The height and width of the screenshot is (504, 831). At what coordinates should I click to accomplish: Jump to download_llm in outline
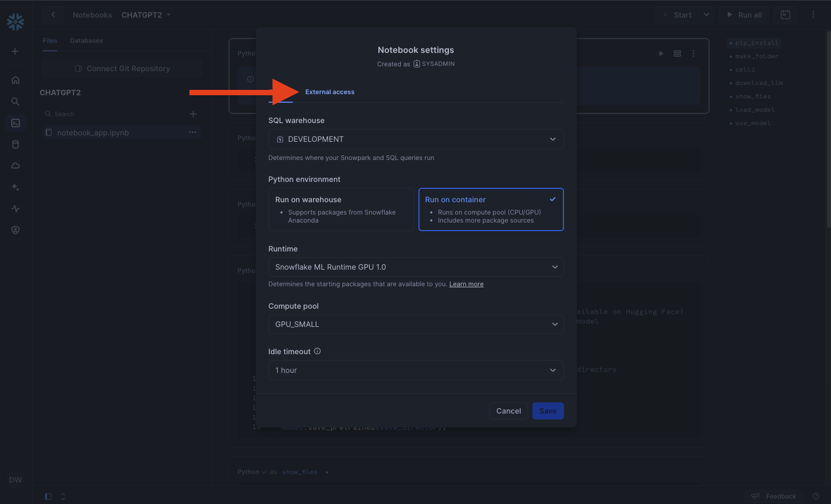point(759,83)
